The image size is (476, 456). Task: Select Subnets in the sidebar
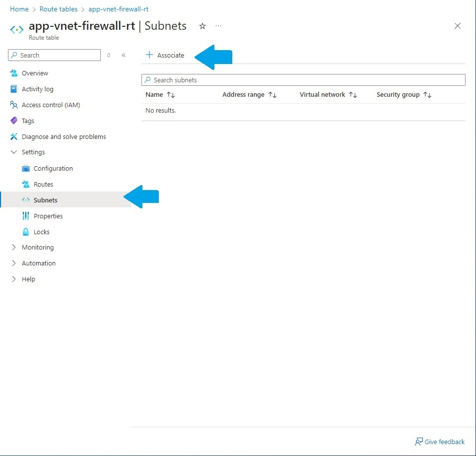[66, 200]
